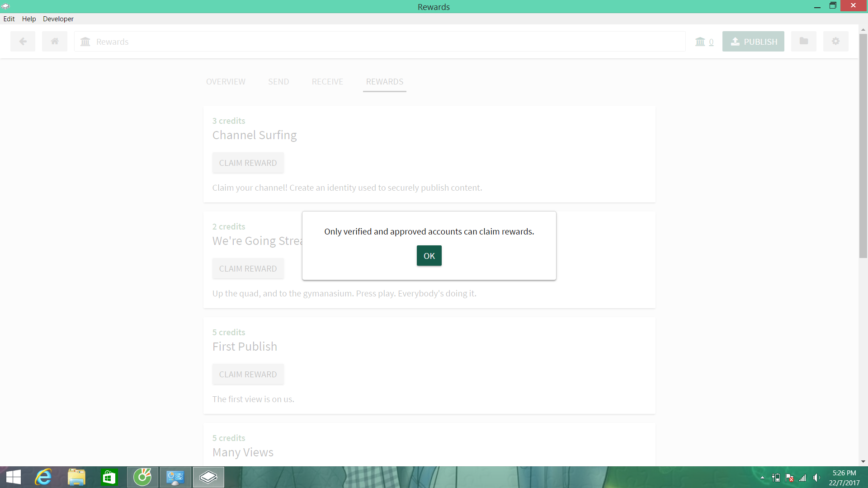The image size is (868, 488).
Task: Open the Help menu
Action: [29, 19]
